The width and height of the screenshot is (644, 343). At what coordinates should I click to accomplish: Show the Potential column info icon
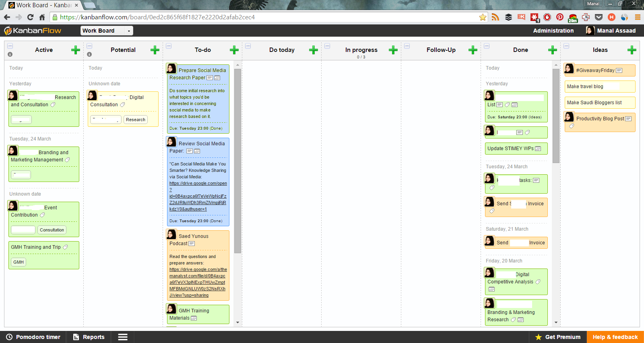pos(89,54)
